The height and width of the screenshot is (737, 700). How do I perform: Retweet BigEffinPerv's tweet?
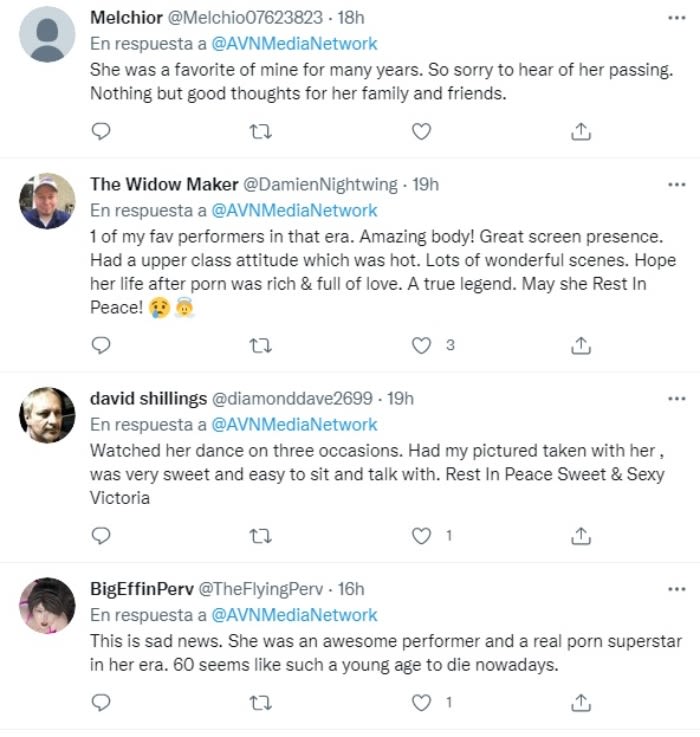(260, 703)
